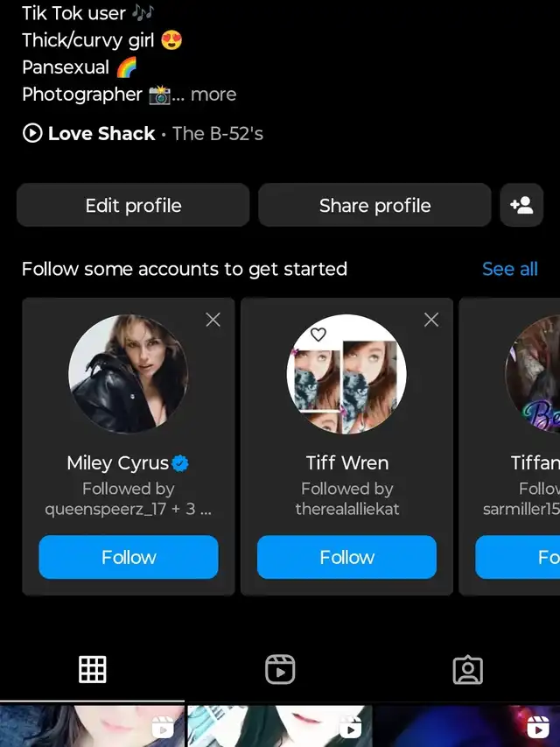The width and height of the screenshot is (560, 747).
Task: Open the first reel thumbnail
Action: pyautogui.click(x=92, y=726)
